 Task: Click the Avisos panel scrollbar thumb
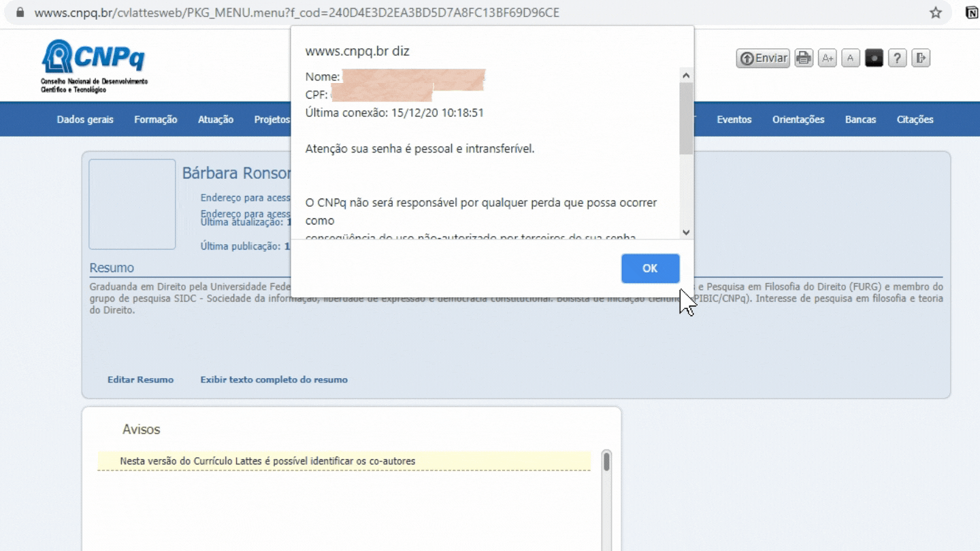[606, 462]
